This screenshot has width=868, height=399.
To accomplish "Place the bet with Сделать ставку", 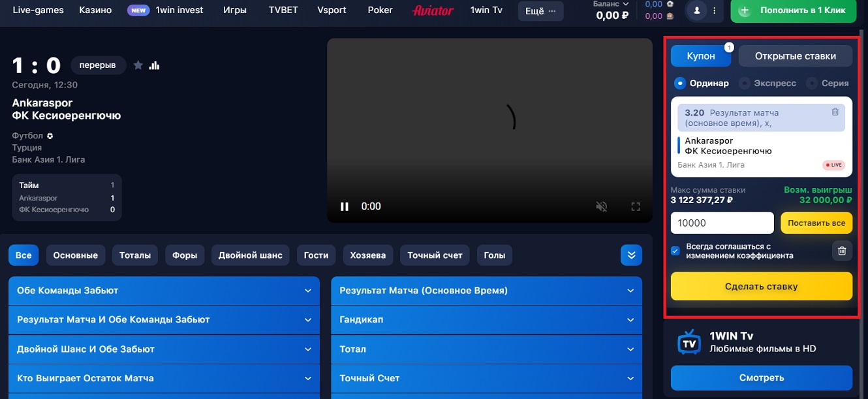I will point(762,286).
